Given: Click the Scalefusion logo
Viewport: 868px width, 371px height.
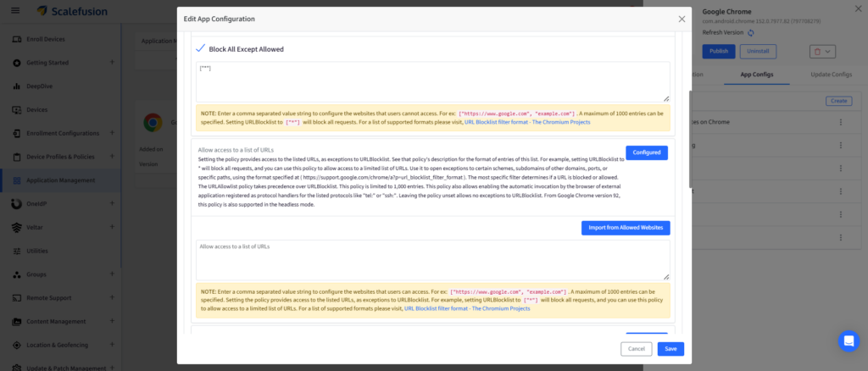Looking at the screenshot, I should [x=72, y=11].
